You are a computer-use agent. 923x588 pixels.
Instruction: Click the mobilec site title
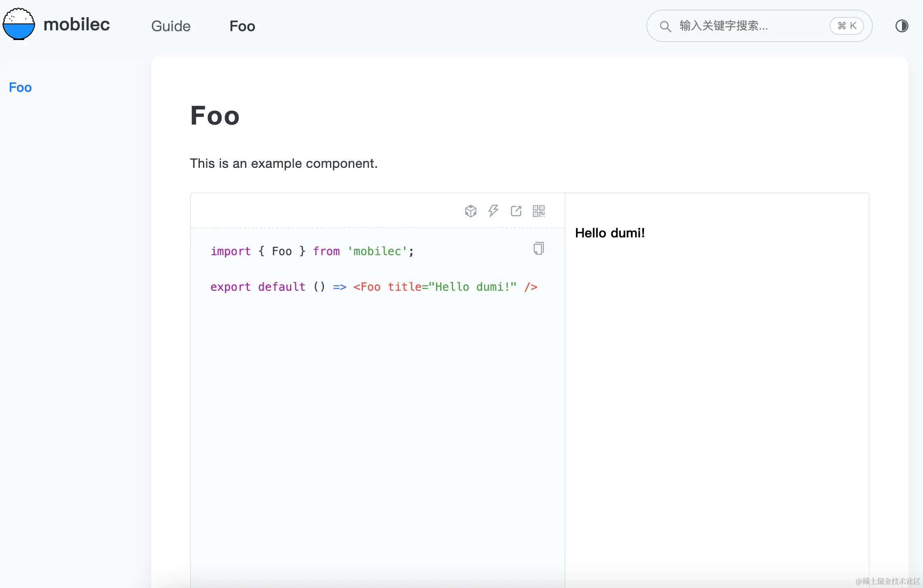76,24
